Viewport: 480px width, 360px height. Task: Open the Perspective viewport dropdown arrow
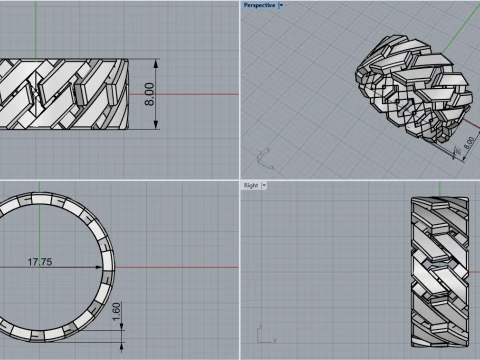(x=281, y=5)
